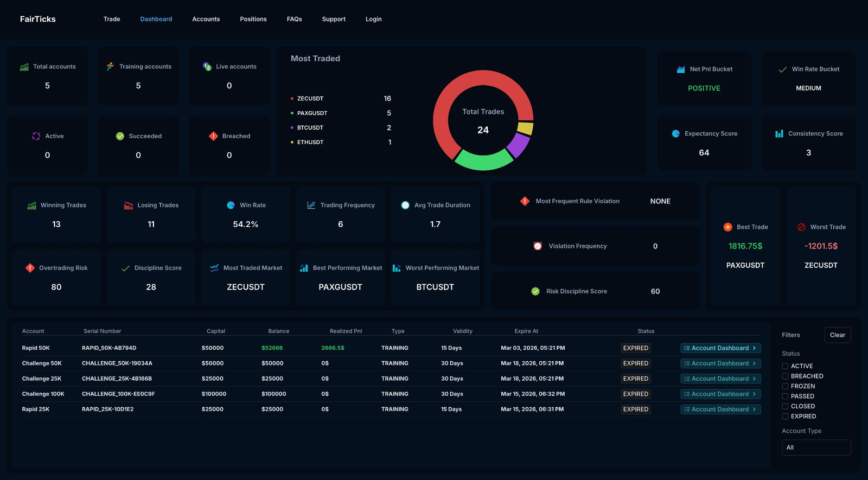Screen dimensions: 868x480
Task: Check the BREACHED status filter
Action: click(784, 376)
